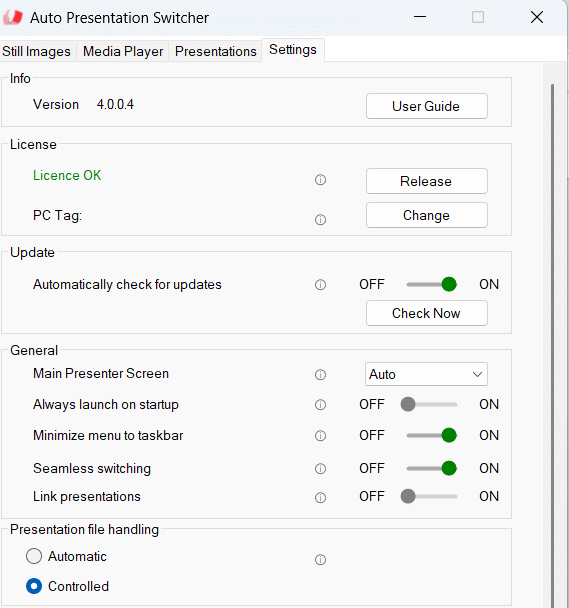The image size is (569, 608).
Task: Click version number 4.0.0.4
Action: coord(115,104)
